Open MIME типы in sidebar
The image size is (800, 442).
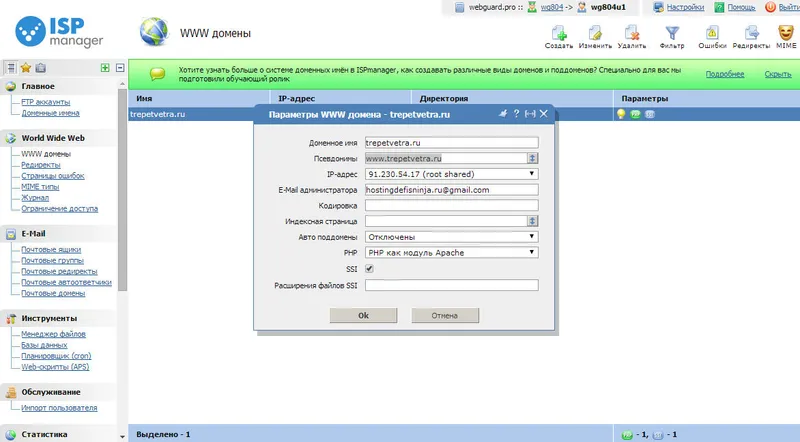click(40, 187)
